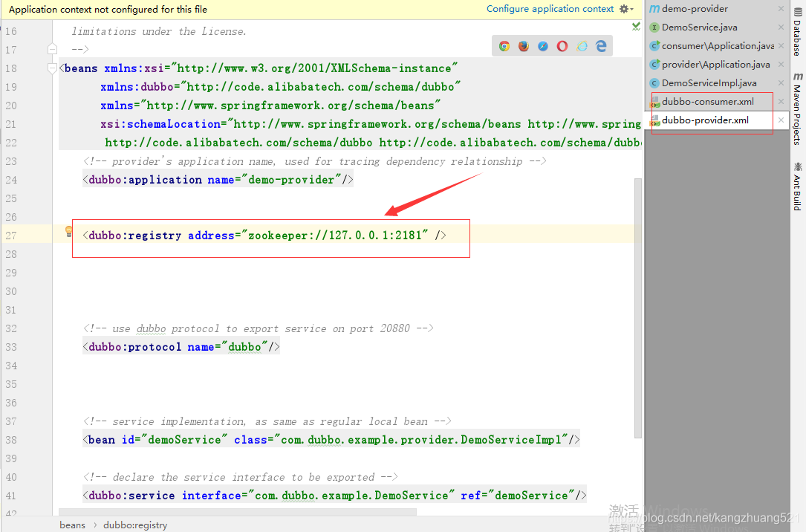Viewport: 806px width, 532px height.
Task: Click the xsi:schemaLocation attribute line
Action: coord(370,124)
